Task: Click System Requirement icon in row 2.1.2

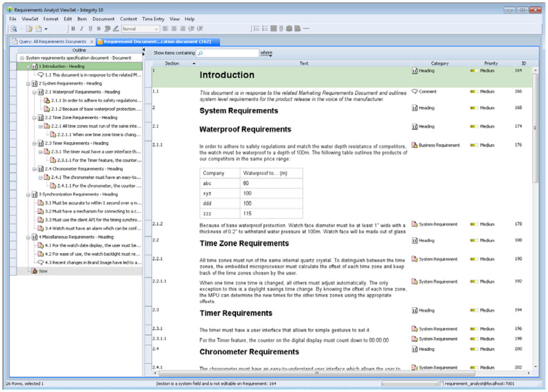Action: pyautogui.click(x=415, y=224)
